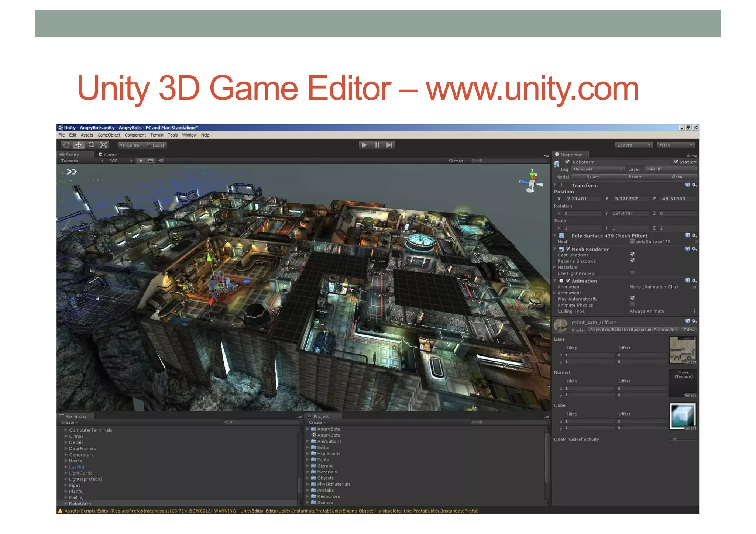Open the Terrain menu
Image resolution: width=756 pixels, height=534 pixels.
click(x=157, y=135)
